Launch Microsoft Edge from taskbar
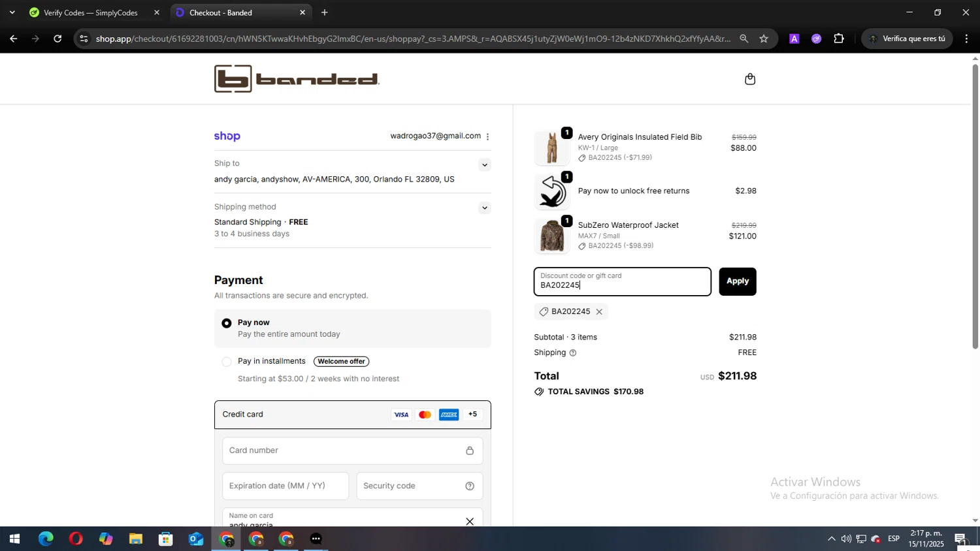Screen dimensions: 980x551 coord(46,539)
